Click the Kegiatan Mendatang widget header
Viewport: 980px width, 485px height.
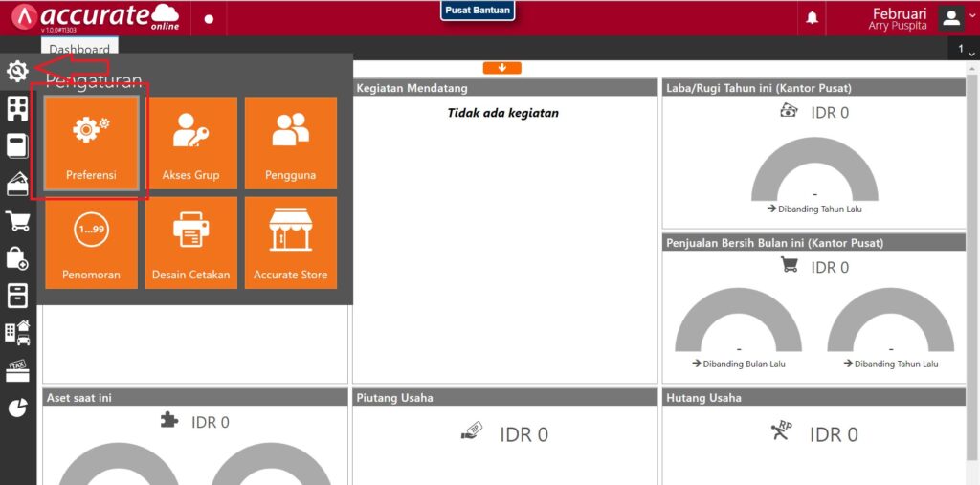tap(505, 88)
